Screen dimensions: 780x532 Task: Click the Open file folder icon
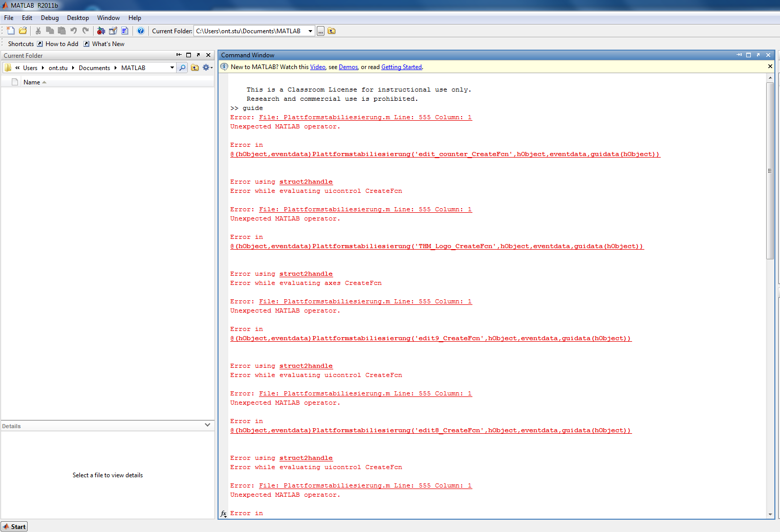click(23, 31)
